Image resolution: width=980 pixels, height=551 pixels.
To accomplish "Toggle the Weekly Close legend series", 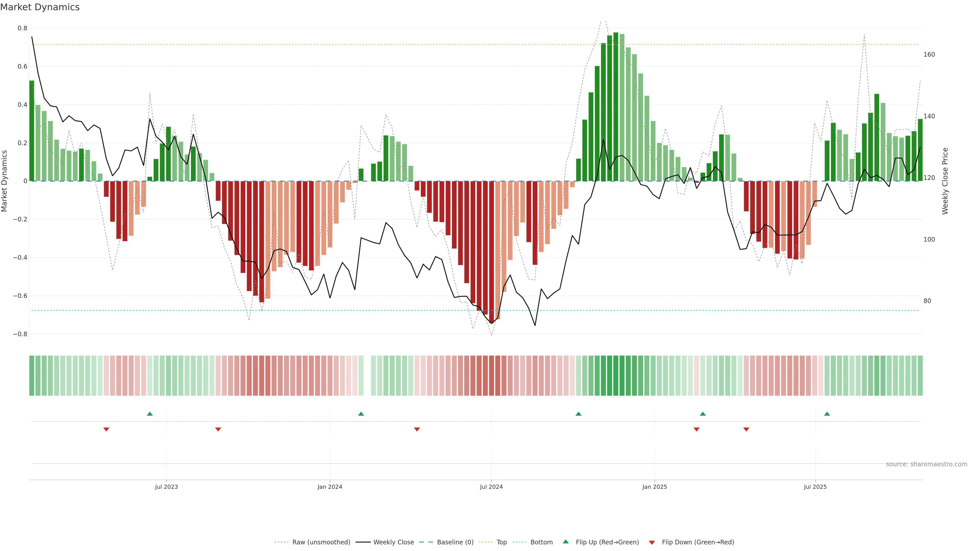I will (x=393, y=542).
